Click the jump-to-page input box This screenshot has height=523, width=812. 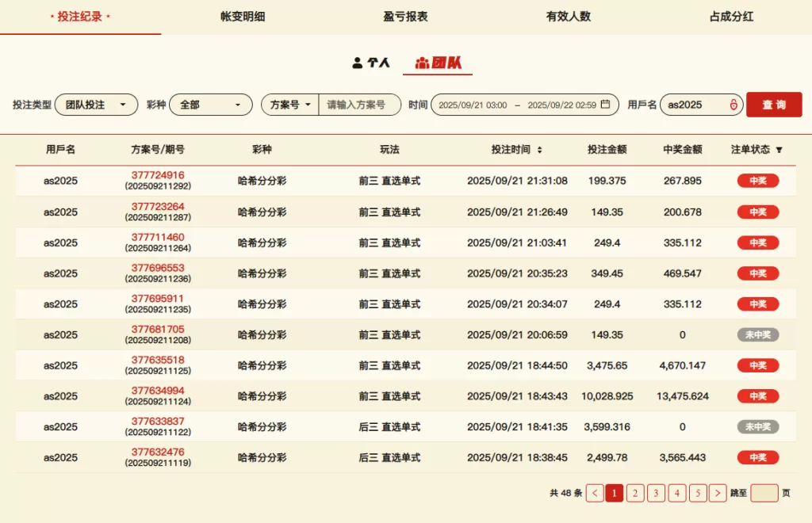point(764,493)
